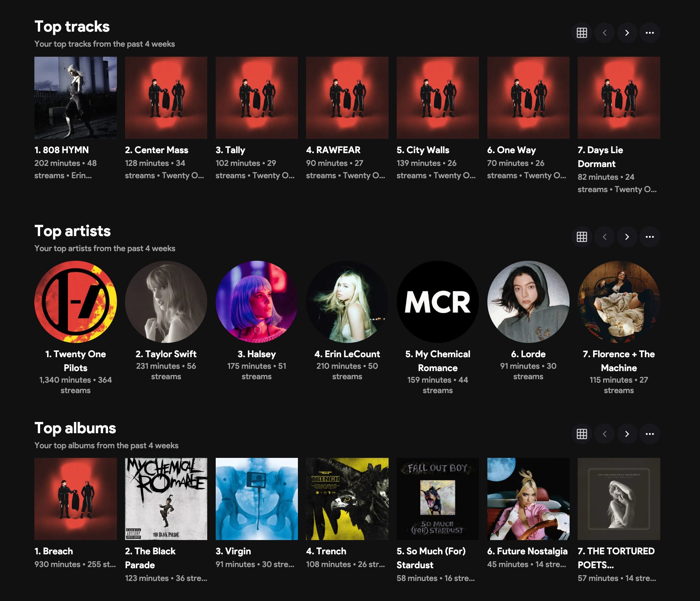The height and width of the screenshot is (601, 700).
Task: Click '930 minutes • 255 st...' album stat
Action: pyautogui.click(x=75, y=564)
